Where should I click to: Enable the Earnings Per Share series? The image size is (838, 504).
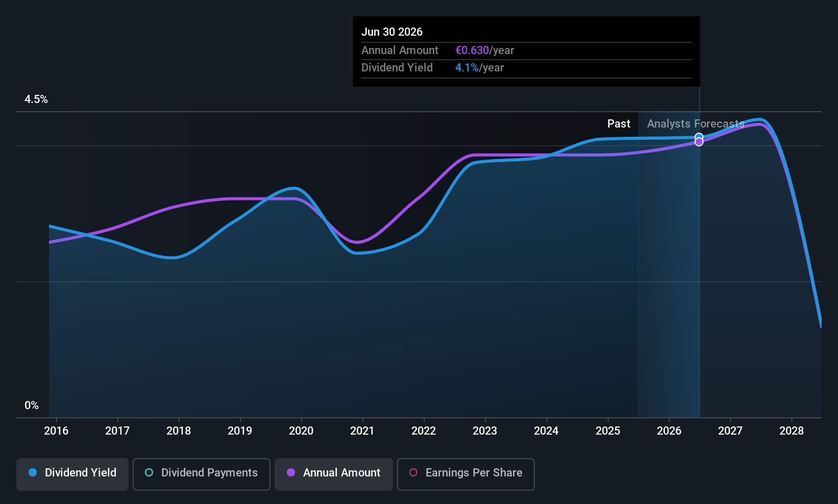click(466, 474)
